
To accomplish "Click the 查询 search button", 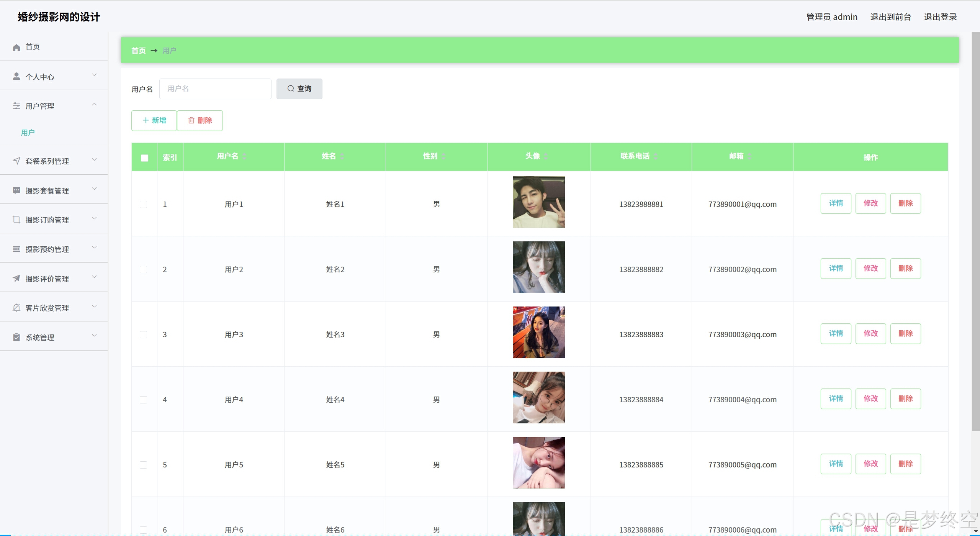I will pyautogui.click(x=299, y=89).
